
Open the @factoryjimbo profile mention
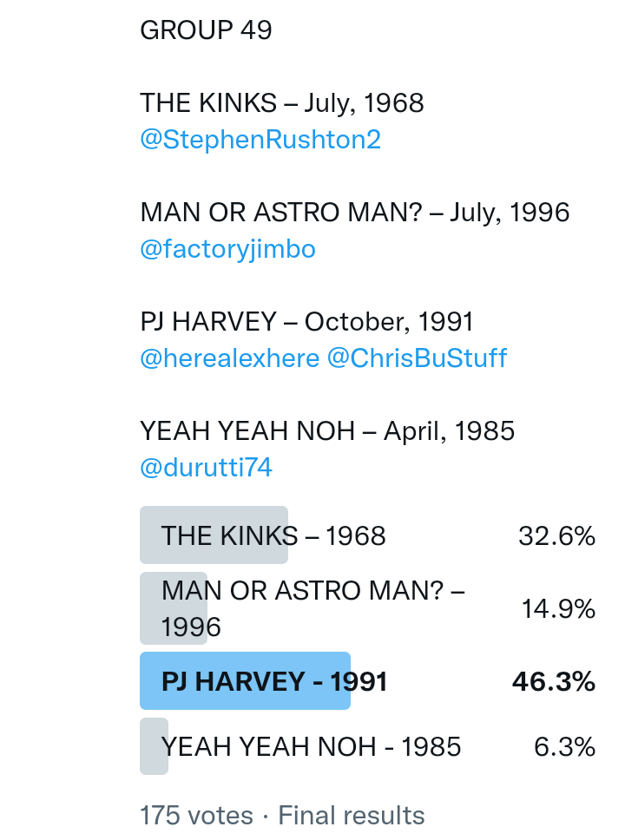click(227, 249)
